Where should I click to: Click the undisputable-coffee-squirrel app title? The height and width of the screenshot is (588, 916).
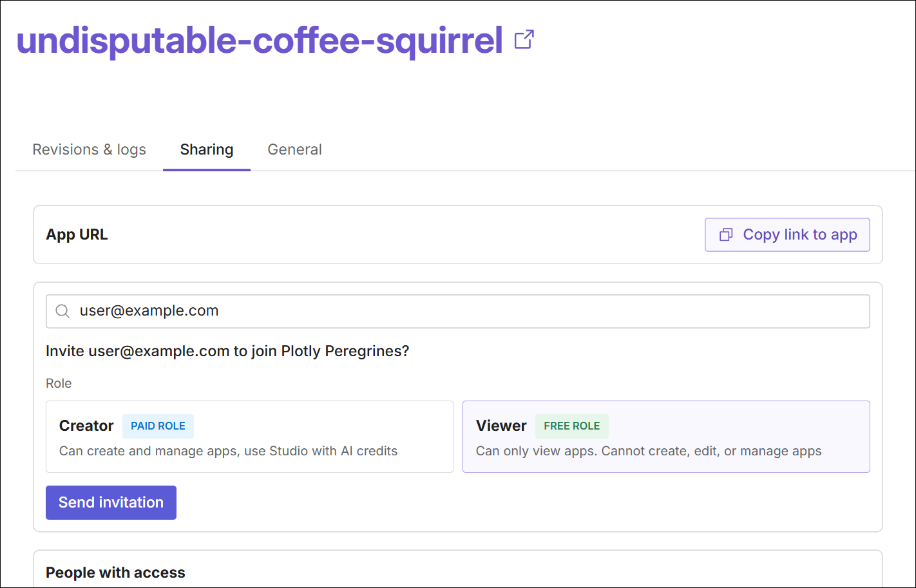pos(260,40)
